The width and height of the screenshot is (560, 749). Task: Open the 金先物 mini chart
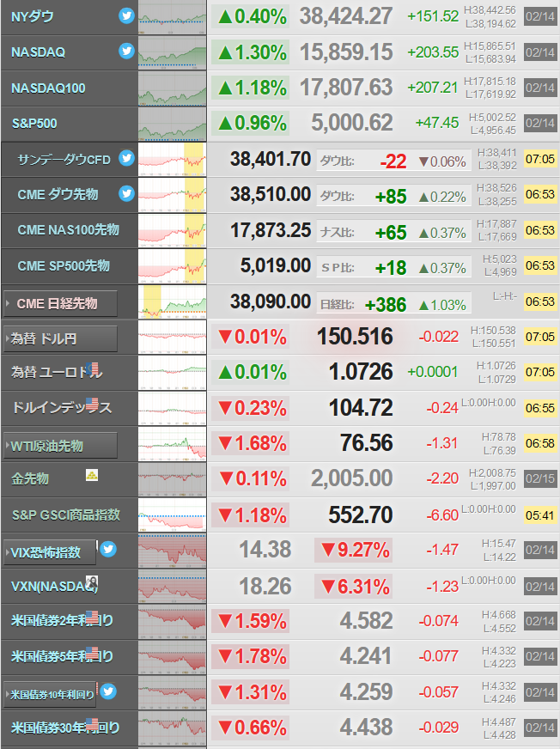[173, 479]
